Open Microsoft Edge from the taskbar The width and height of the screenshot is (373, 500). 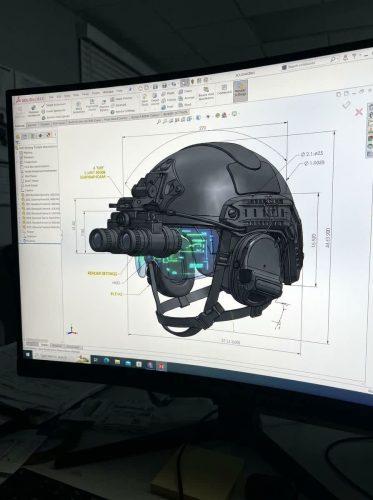point(106,361)
